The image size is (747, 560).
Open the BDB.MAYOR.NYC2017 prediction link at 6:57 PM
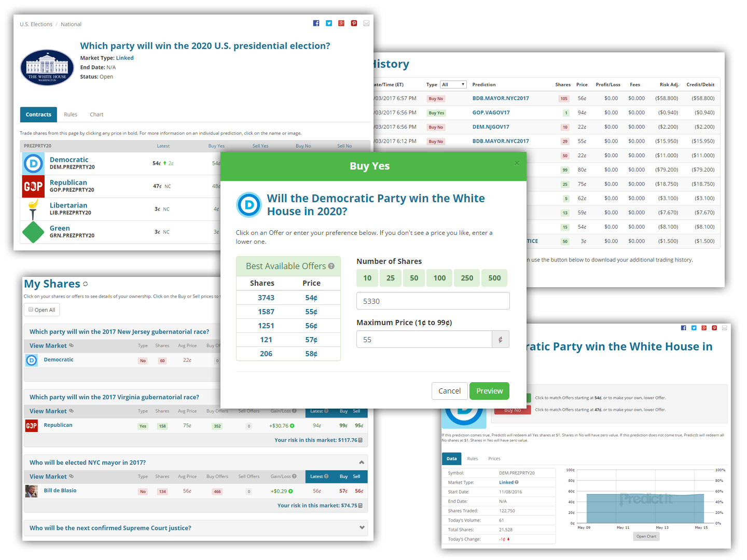(501, 99)
